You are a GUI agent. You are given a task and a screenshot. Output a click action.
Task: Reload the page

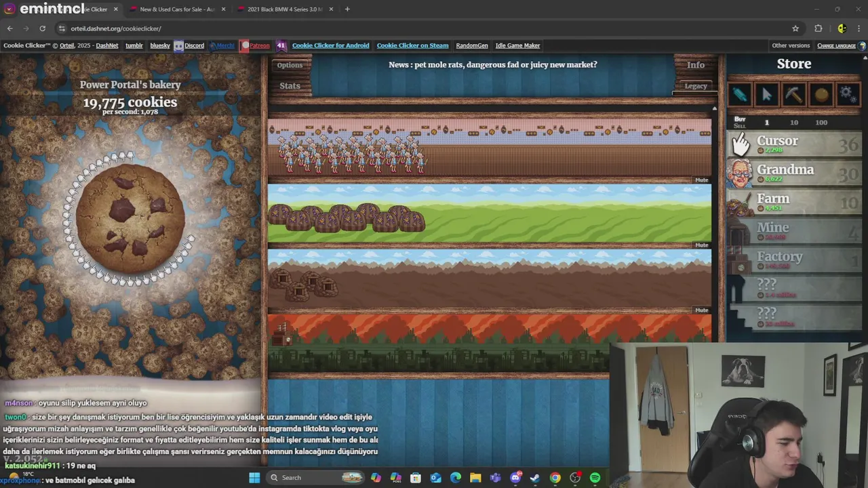click(42, 28)
